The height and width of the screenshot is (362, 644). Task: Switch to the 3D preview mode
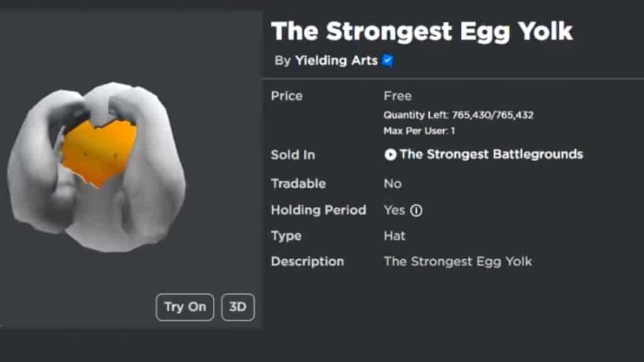click(238, 307)
